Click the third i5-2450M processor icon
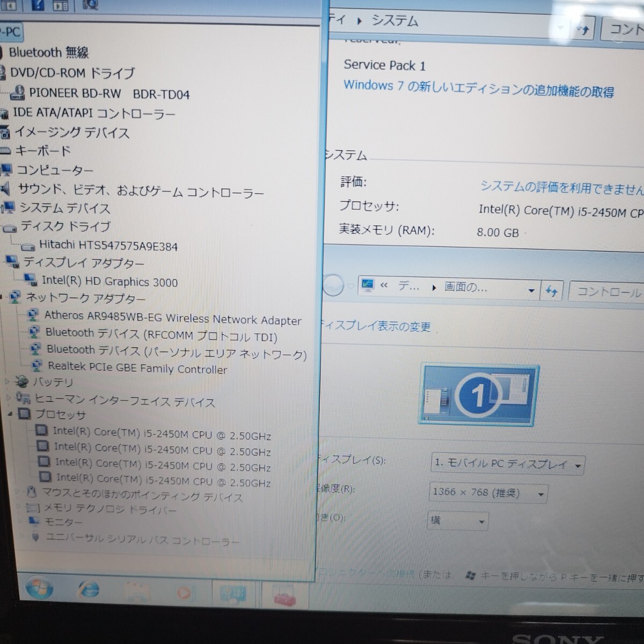Image resolution: width=644 pixels, height=644 pixels. (44, 461)
